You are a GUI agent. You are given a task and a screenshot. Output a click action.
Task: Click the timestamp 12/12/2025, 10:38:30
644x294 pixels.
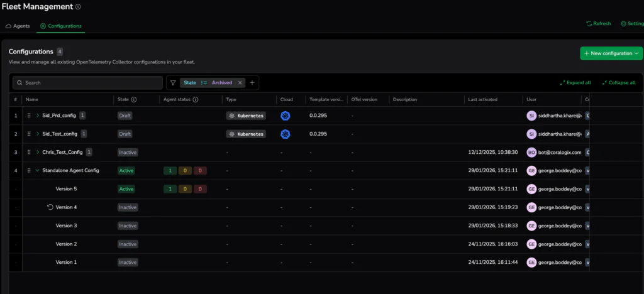493,152
